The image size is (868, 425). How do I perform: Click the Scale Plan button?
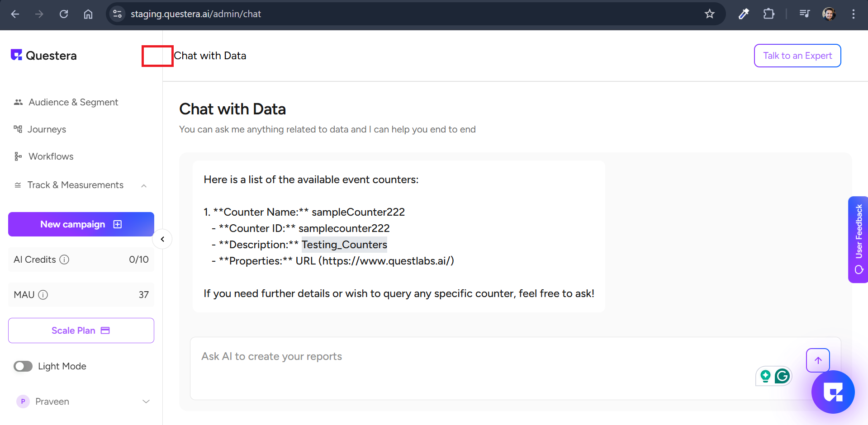pyautogui.click(x=81, y=331)
